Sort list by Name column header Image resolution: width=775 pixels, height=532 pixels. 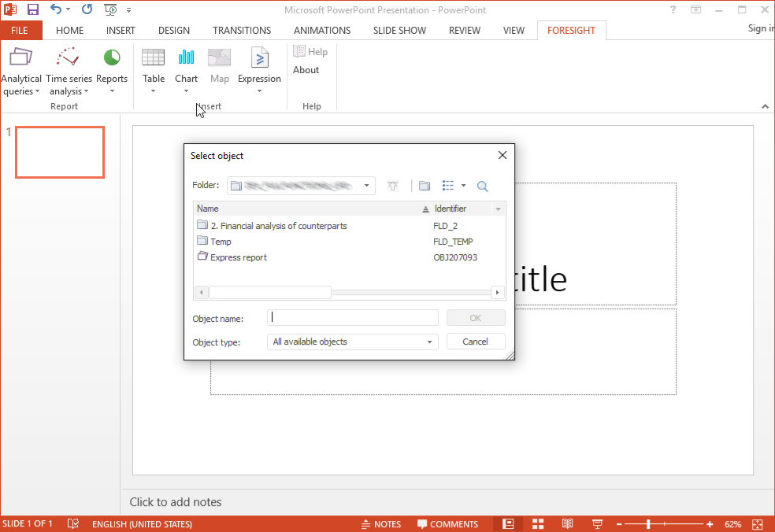[x=313, y=209]
